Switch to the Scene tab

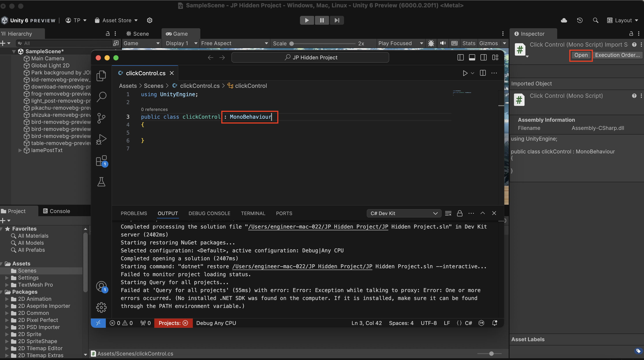(x=138, y=34)
